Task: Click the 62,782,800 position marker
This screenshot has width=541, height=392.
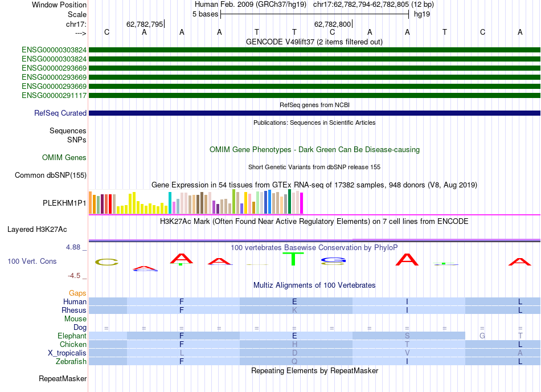Action: point(332,24)
